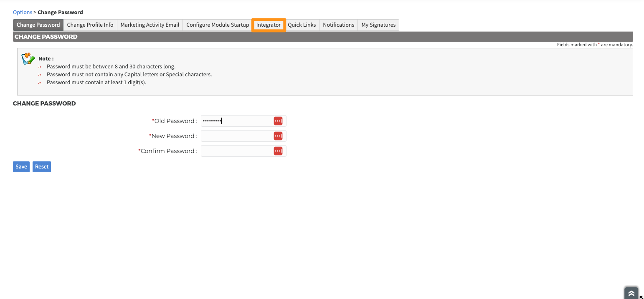The image size is (644, 299).
Task: Open My Signatures tab
Action: pos(378,25)
